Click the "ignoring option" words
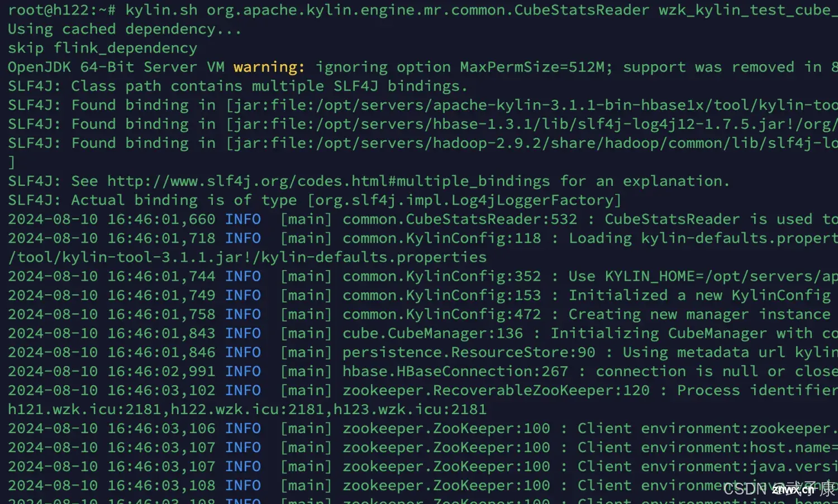This screenshot has width=838, height=504. coord(383,67)
